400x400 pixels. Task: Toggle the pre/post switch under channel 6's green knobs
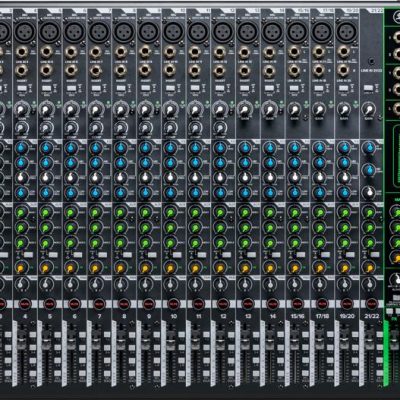tap(78, 255)
